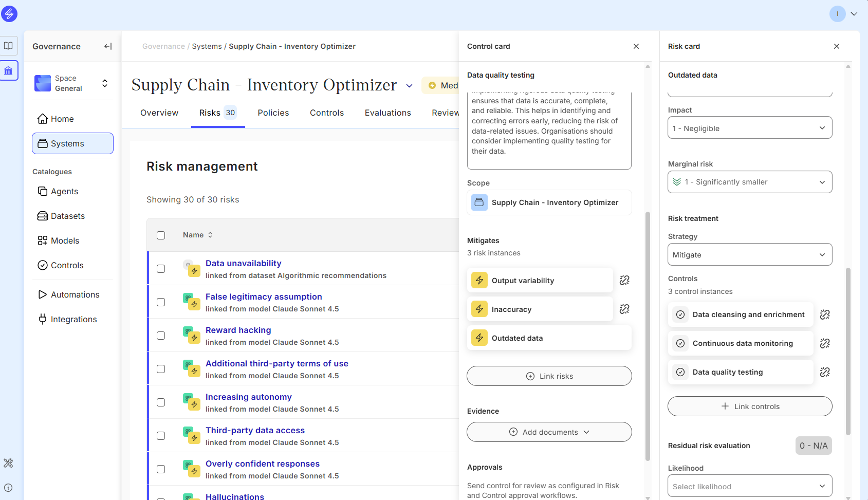Open the book icon in left rail

pyautogui.click(x=9, y=46)
